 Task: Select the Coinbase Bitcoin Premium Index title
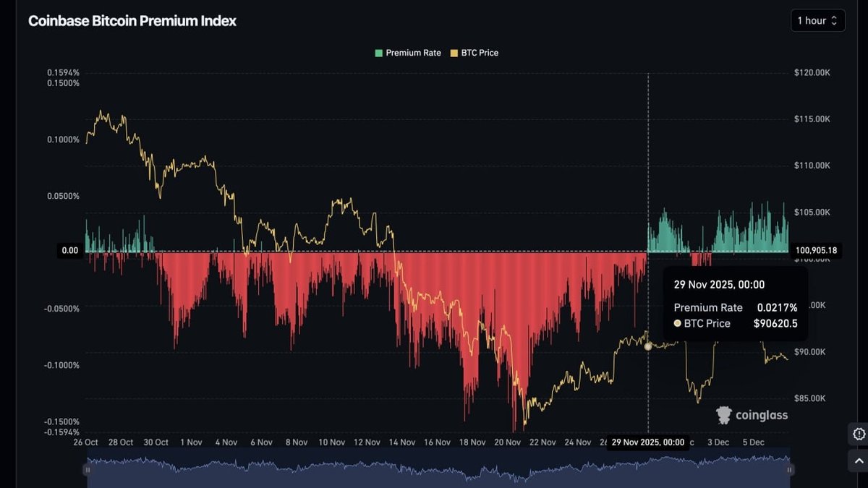(132, 21)
